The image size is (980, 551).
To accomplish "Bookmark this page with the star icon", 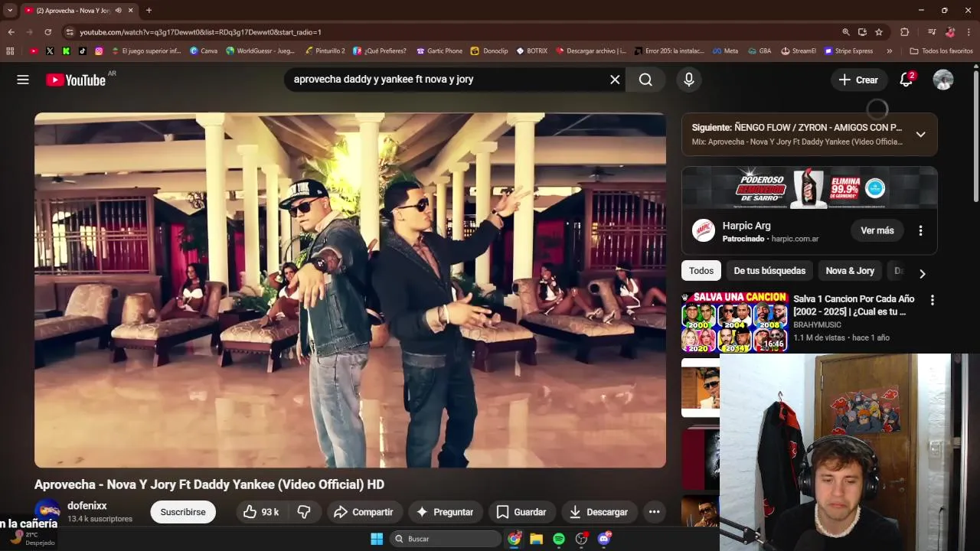I will tap(879, 32).
